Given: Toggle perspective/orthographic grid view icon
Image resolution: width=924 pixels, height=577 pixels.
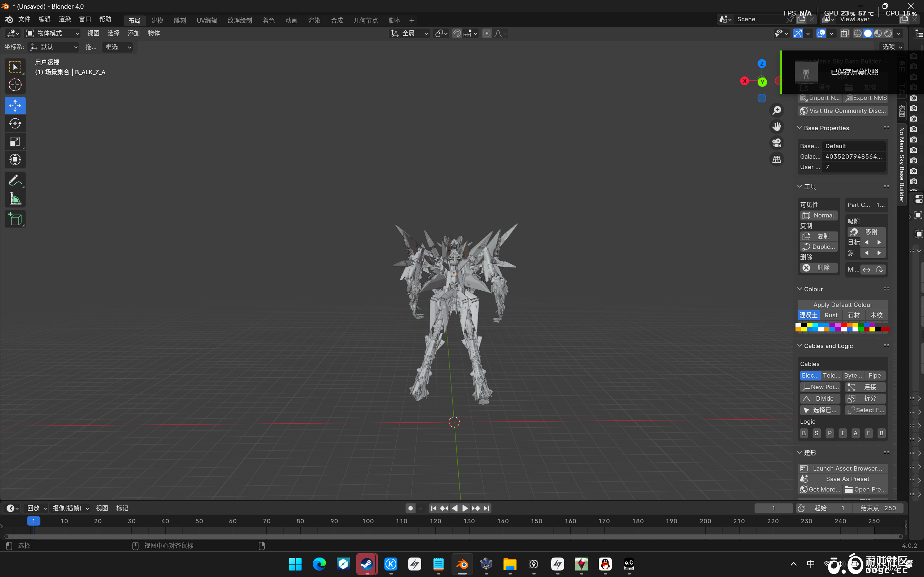Looking at the screenshot, I should (x=777, y=159).
